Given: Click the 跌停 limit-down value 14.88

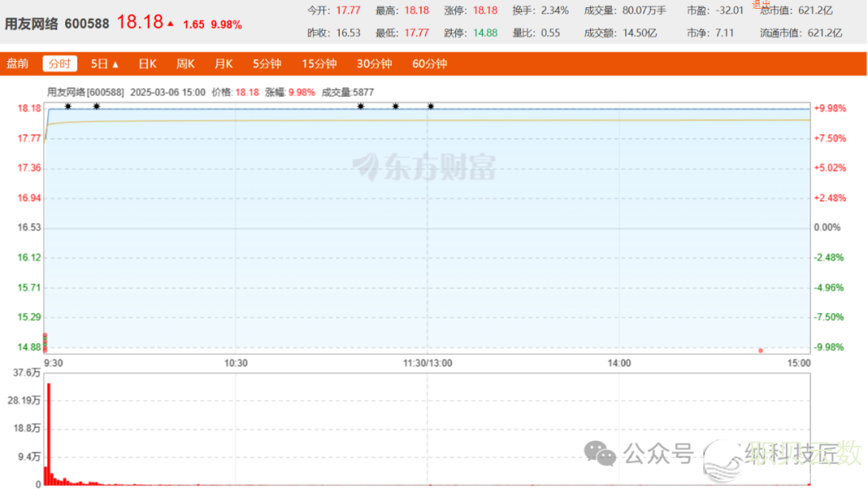Looking at the screenshot, I should click(485, 33).
